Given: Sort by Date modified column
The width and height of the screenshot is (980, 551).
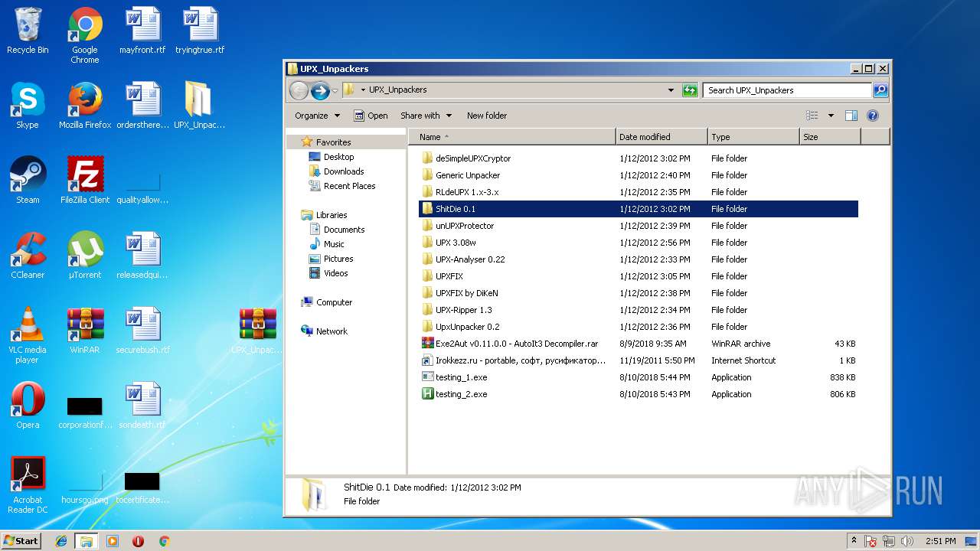Looking at the screenshot, I should (661, 137).
